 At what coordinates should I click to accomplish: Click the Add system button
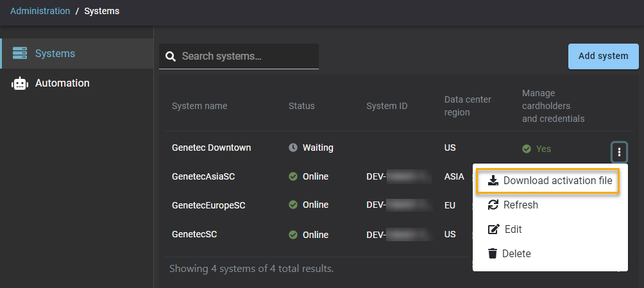coord(603,56)
